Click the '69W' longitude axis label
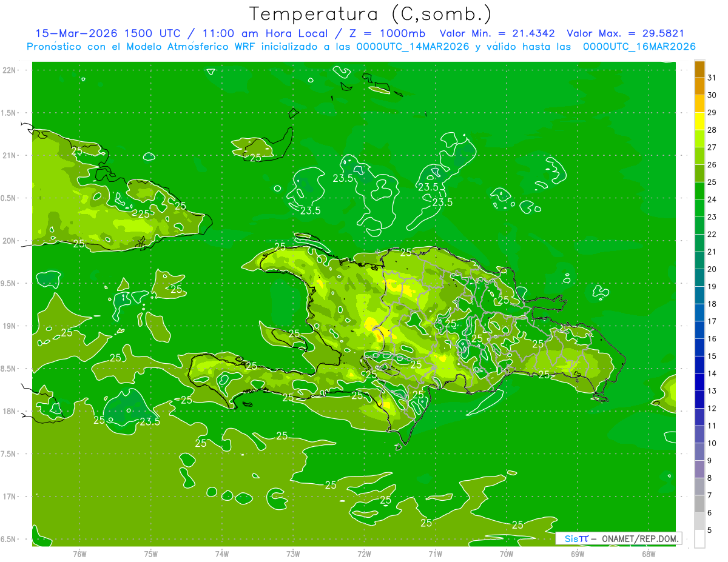 pos(577,554)
